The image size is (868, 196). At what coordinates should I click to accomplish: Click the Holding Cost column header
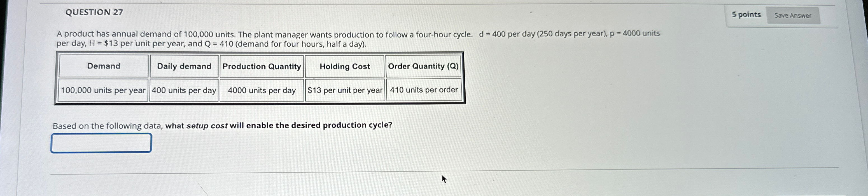tap(345, 66)
